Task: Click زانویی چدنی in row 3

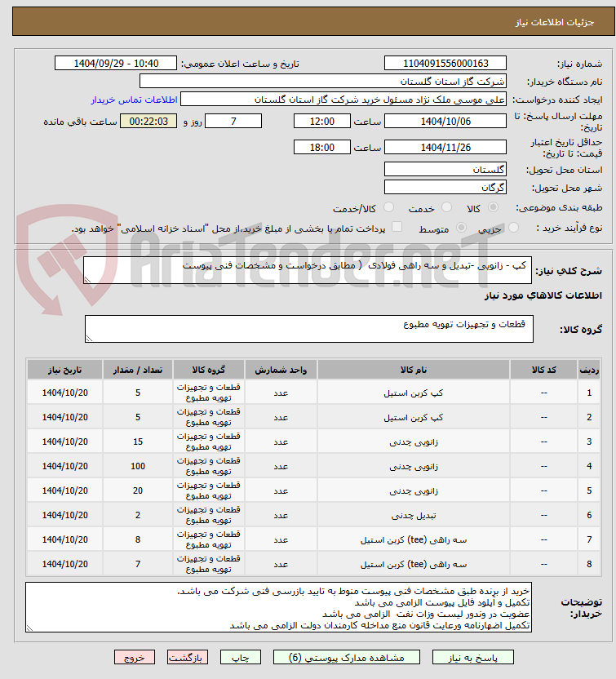Action: click(x=414, y=442)
